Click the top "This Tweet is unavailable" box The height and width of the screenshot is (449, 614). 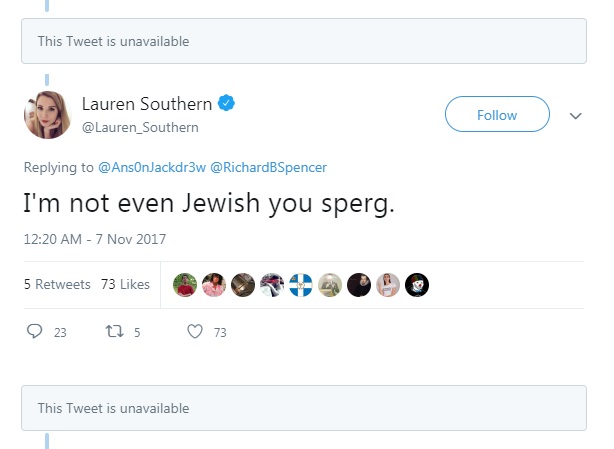click(304, 42)
